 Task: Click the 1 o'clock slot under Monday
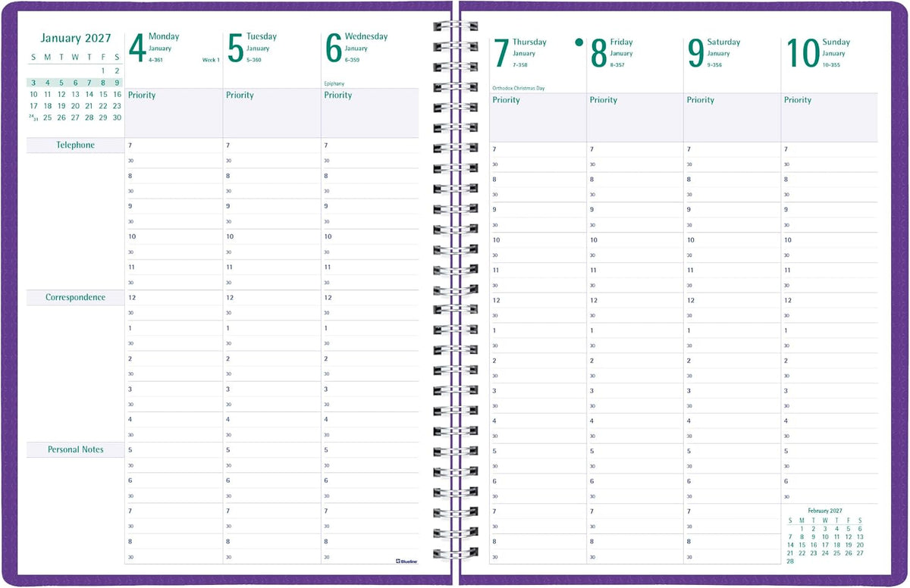(x=174, y=328)
